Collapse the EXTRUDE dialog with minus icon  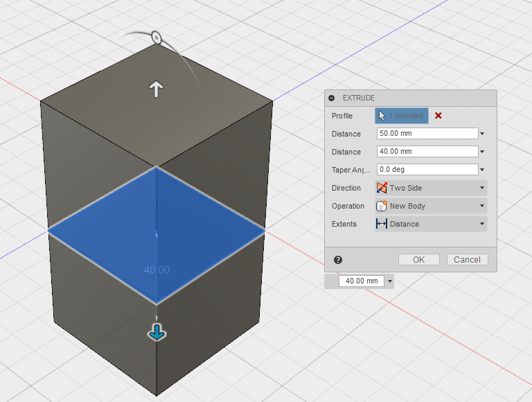click(332, 98)
